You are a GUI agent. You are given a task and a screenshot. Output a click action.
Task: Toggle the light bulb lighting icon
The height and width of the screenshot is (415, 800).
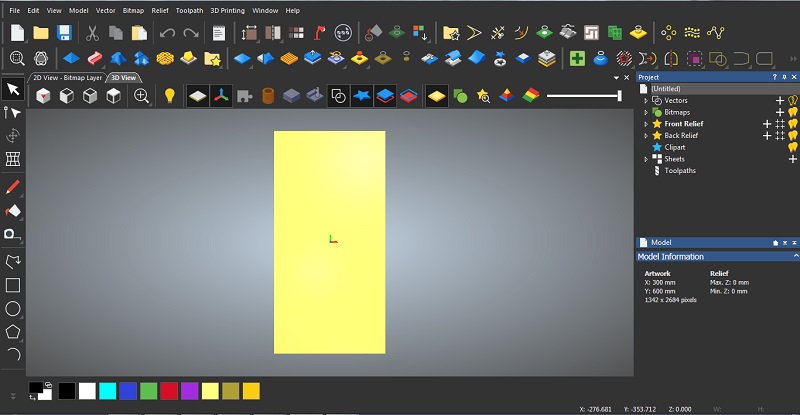(170, 96)
